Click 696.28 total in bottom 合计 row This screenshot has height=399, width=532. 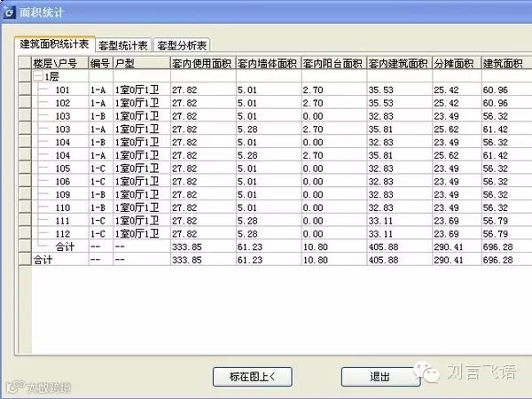click(x=497, y=260)
